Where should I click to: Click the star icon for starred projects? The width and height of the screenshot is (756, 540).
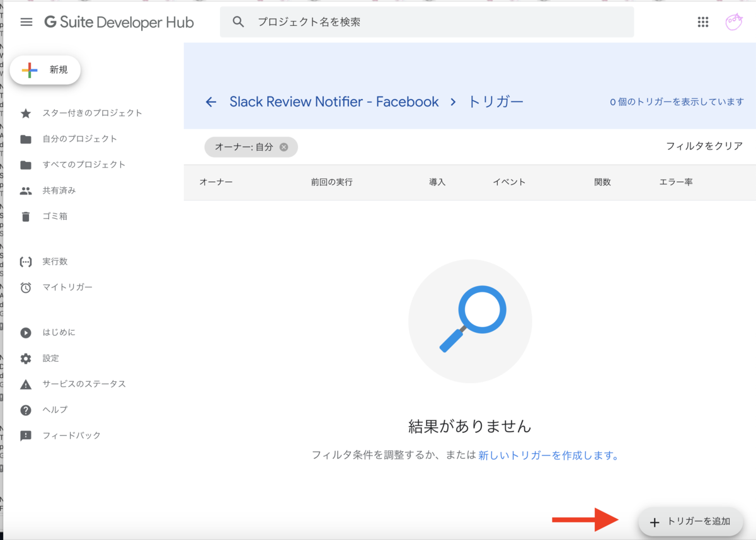point(26,113)
